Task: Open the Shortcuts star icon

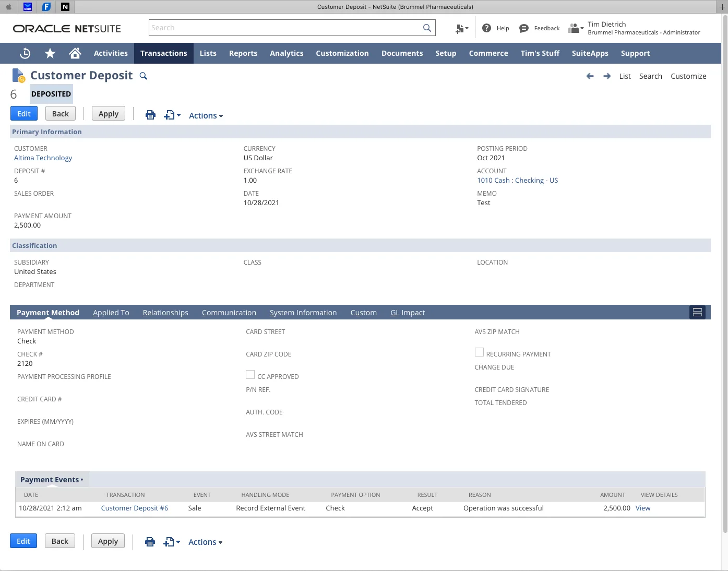Action: (50, 53)
